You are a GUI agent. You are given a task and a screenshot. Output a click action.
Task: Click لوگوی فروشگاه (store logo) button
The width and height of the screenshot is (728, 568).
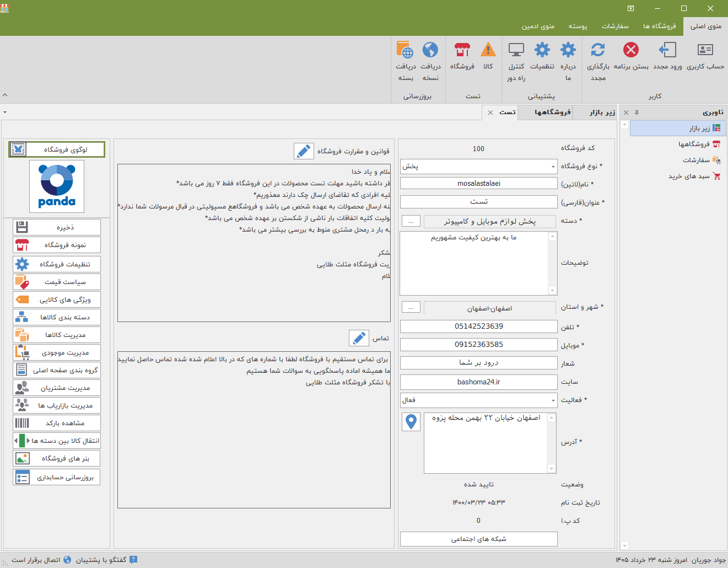[57, 149]
